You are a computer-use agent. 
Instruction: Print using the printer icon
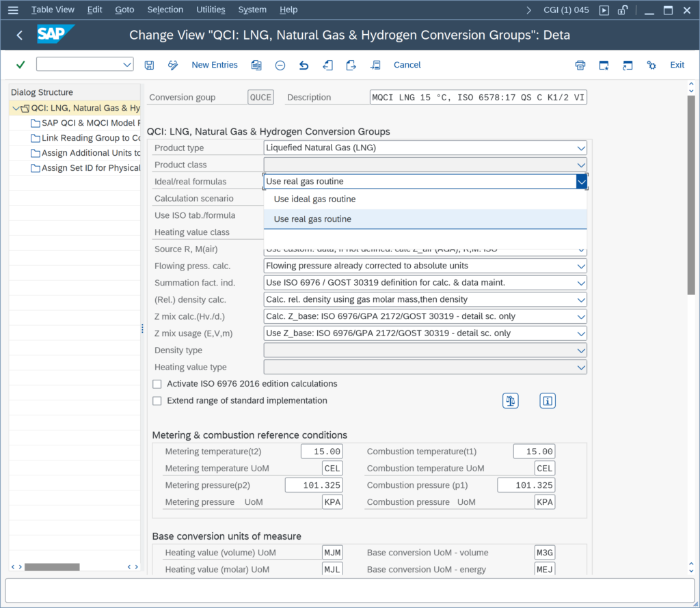(580, 65)
